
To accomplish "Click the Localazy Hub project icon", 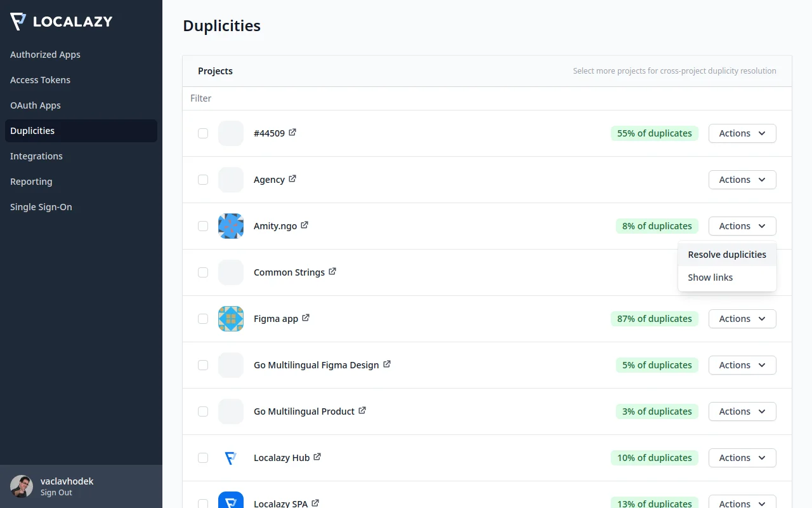I will [x=230, y=458].
